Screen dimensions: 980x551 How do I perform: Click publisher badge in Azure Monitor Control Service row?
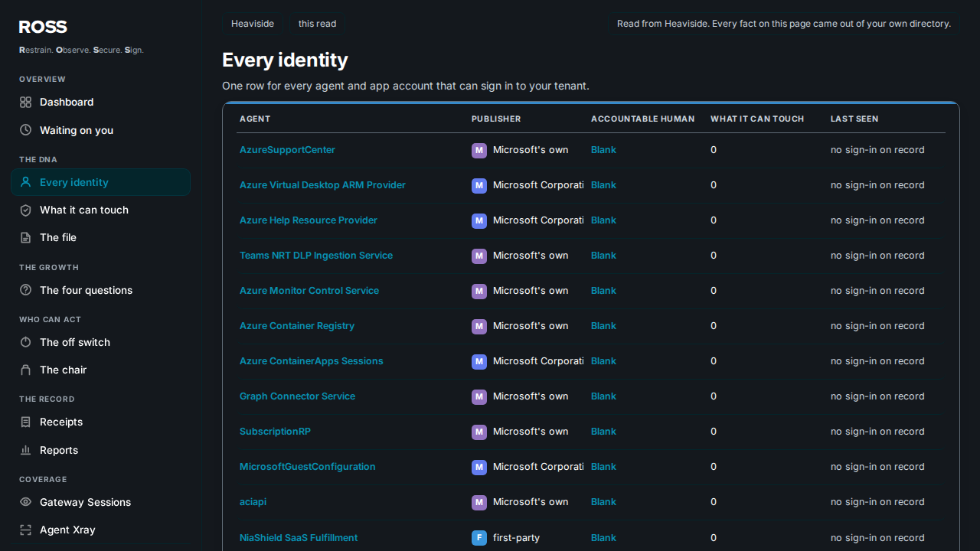pyautogui.click(x=479, y=291)
